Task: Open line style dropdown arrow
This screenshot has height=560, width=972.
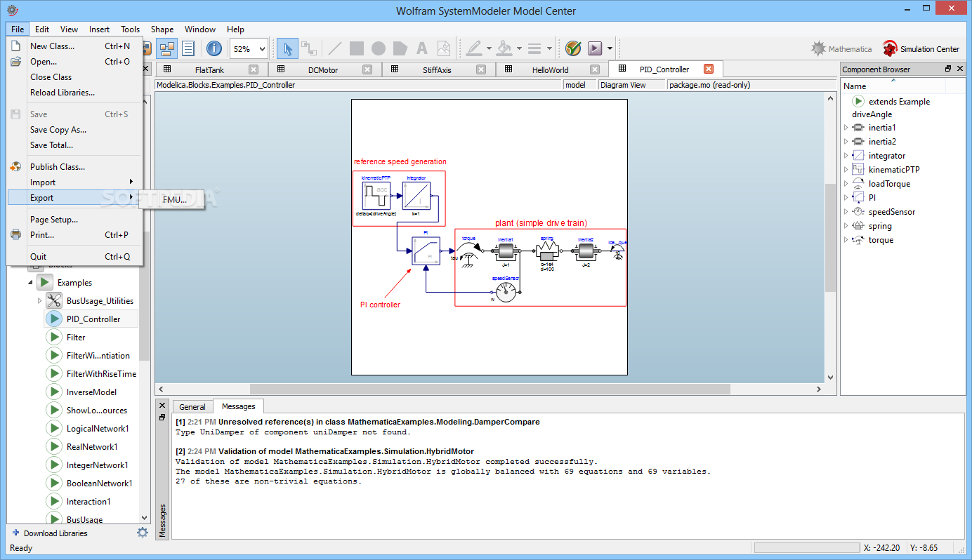Action: [x=549, y=49]
